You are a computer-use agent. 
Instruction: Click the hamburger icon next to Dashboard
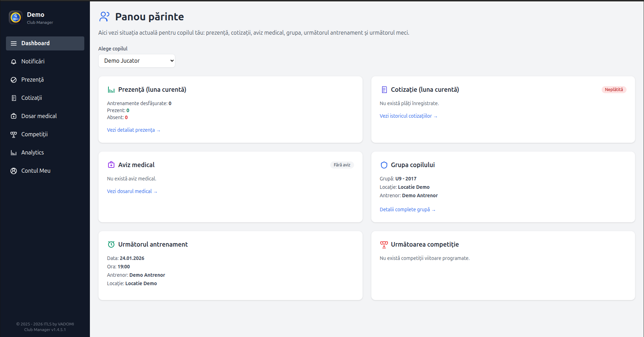(x=14, y=43)
